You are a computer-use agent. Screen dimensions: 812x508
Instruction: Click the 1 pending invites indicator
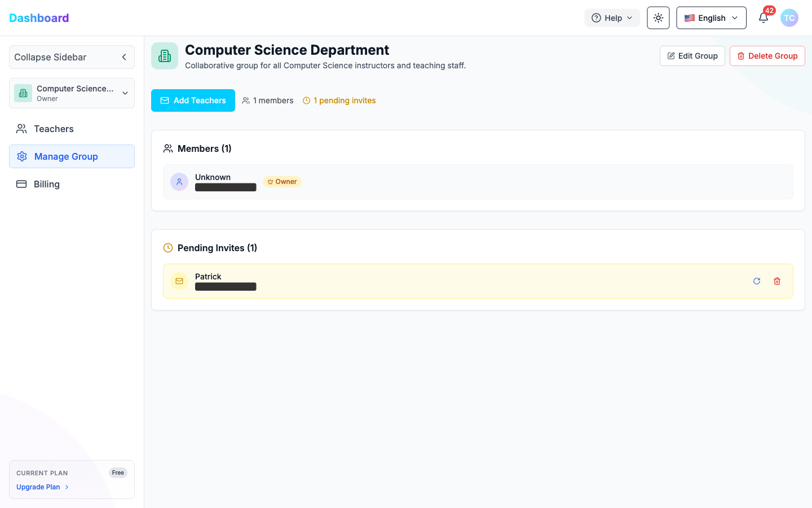coord(339,100)
